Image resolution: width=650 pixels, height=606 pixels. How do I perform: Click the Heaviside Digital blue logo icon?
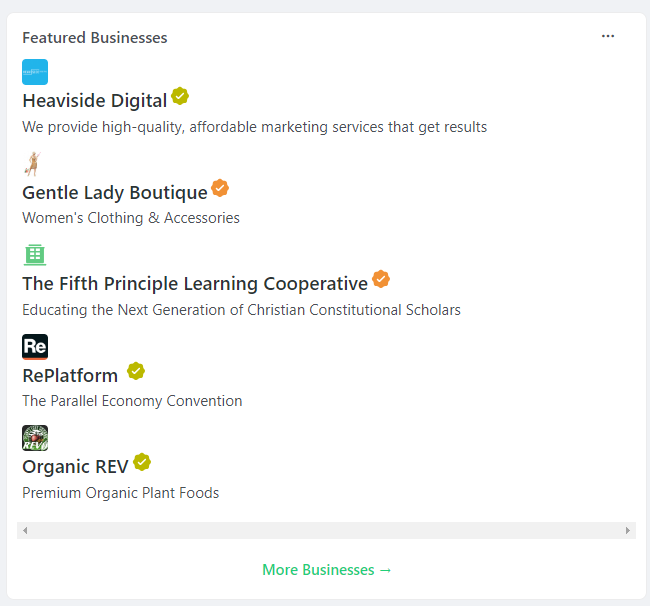tap(35, 72)
